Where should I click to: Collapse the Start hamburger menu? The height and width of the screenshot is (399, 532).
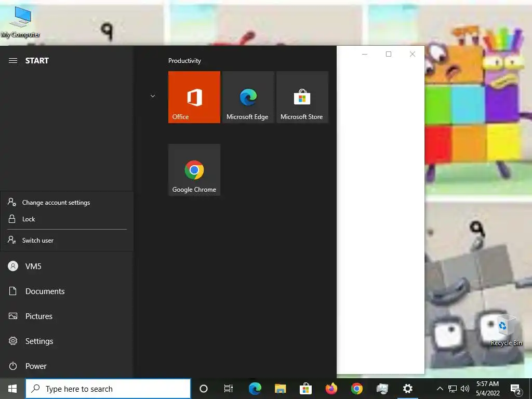tap(13, 61)
